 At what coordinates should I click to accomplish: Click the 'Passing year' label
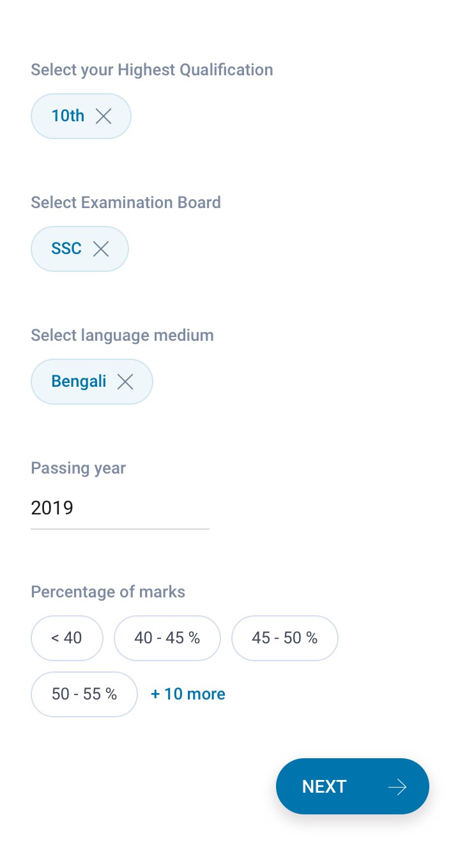(x=78, y=468)
